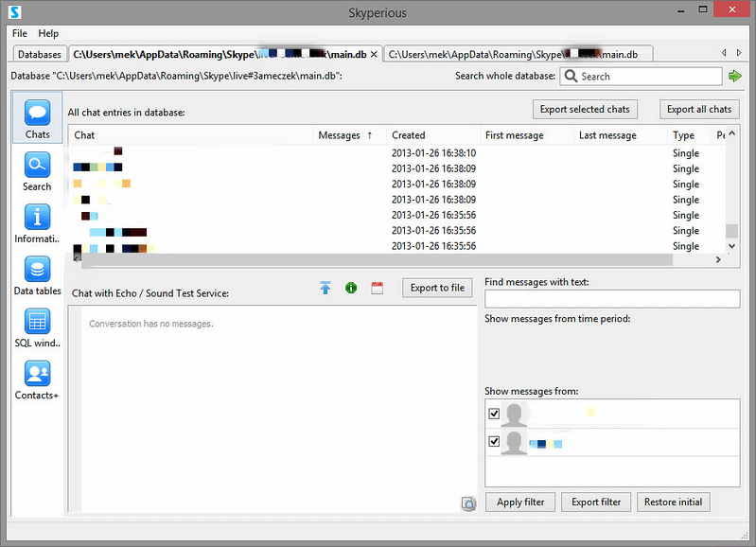The image size is (756, 547).
Task: Click 'Conversation has no messages.' text
Action: pos(150,324)
